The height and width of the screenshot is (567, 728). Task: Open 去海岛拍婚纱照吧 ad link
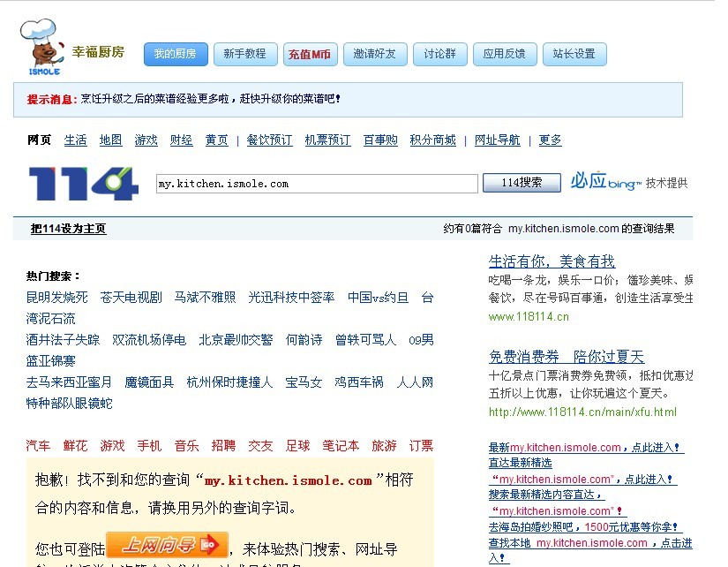(585, 527)
